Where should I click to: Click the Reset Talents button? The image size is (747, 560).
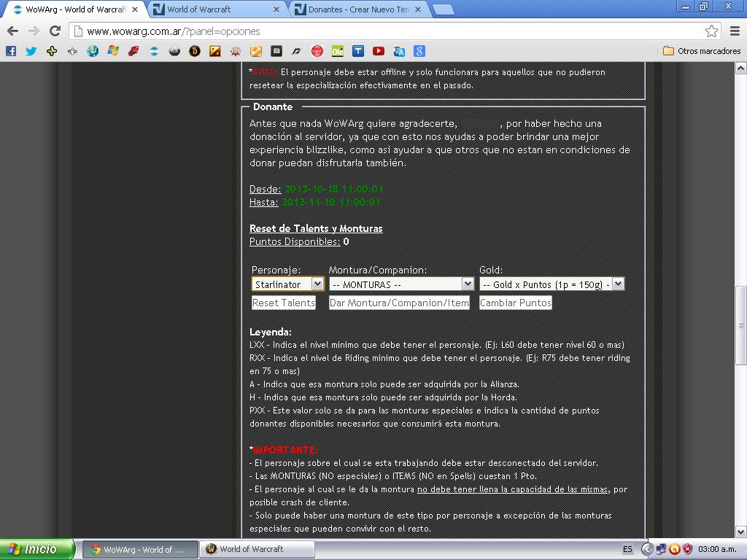tap(284, 303)
